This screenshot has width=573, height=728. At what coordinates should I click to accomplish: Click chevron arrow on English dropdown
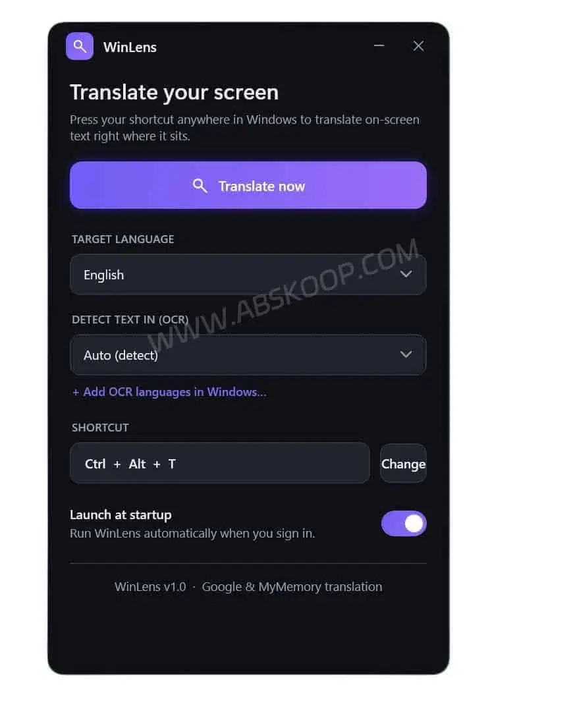(x=406, y=274)
